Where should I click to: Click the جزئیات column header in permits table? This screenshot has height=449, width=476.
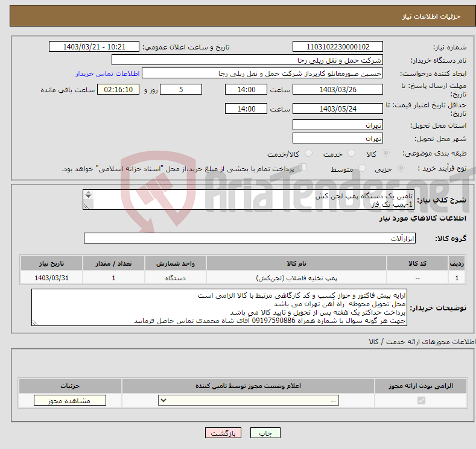pyautogui.click(x=70, y=386)
